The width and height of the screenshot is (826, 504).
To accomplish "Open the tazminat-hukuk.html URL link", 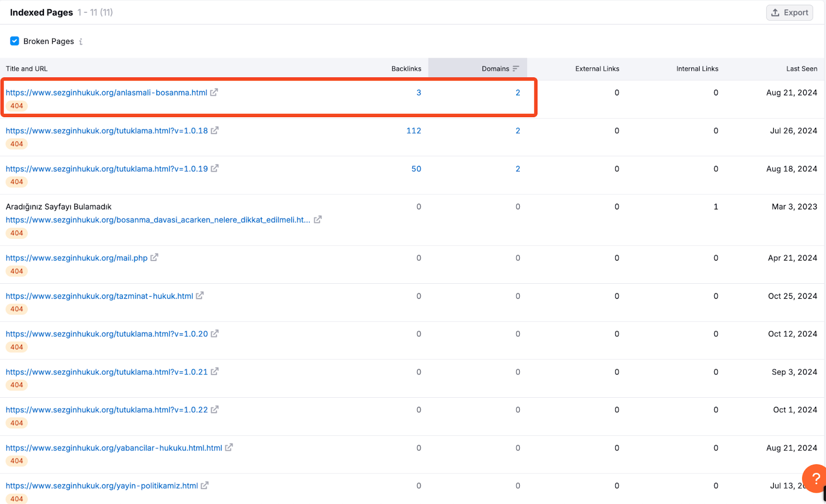I will [99, 296].
